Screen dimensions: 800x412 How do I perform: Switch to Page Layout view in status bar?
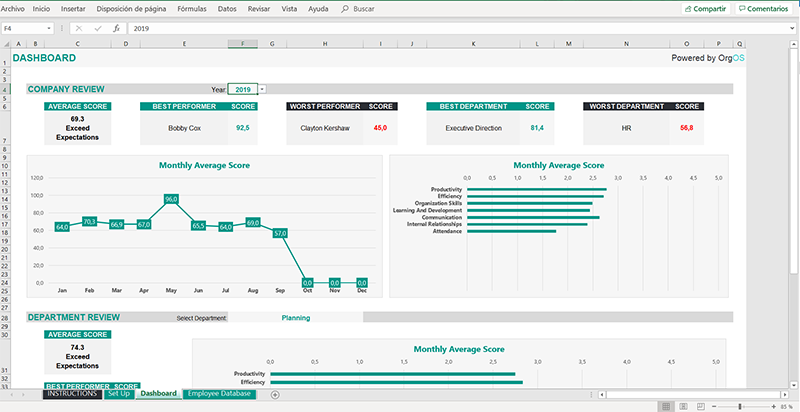(683, 406)
